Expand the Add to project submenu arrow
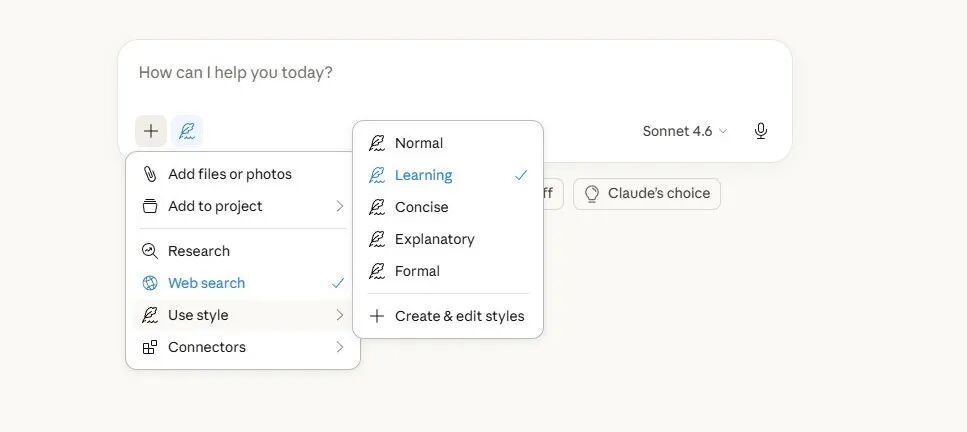The width and height of the screenshot is (967, 432). (x=340, y=206)
